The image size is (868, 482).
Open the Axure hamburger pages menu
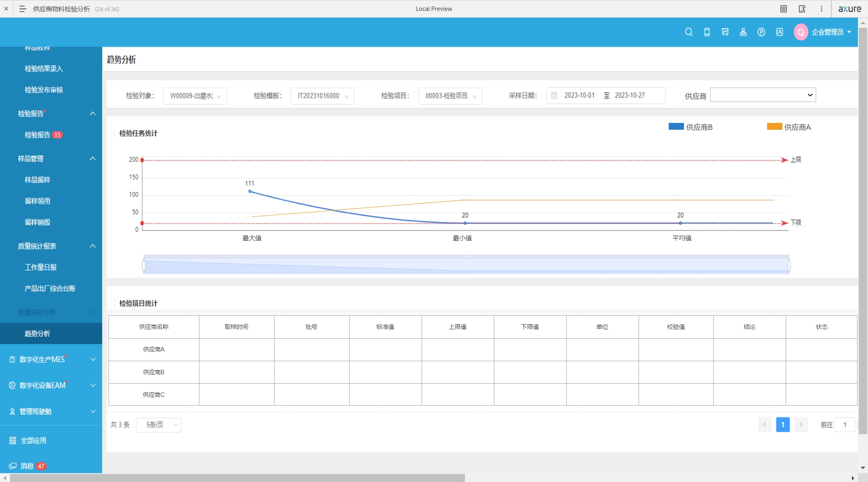point(23,9)
